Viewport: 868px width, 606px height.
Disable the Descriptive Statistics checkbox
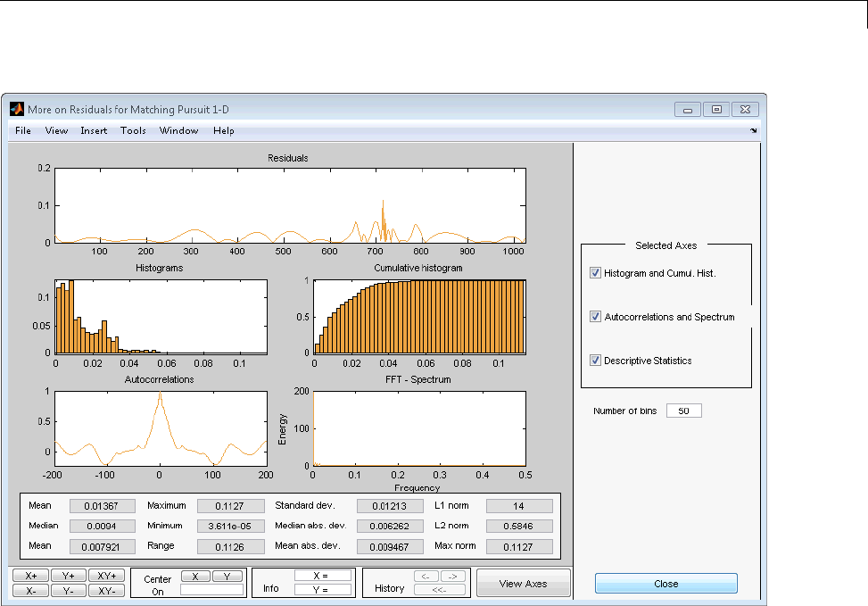tap(595, 361)
